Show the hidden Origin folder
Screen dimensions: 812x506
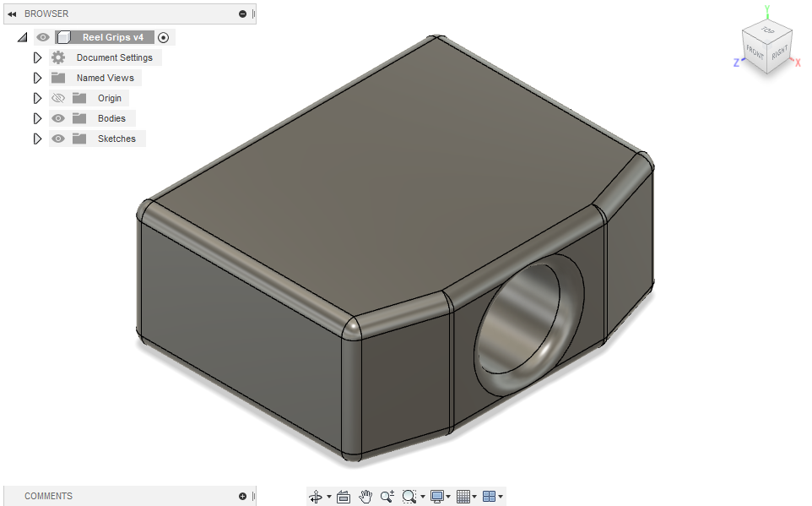click(57, 97)
